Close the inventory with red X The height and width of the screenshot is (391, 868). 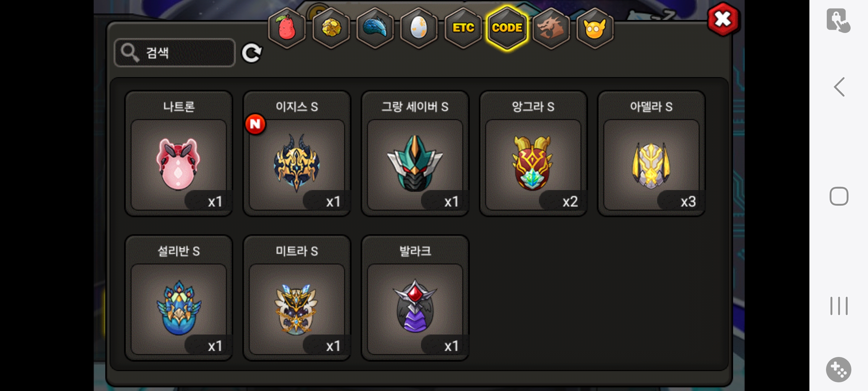723,19
